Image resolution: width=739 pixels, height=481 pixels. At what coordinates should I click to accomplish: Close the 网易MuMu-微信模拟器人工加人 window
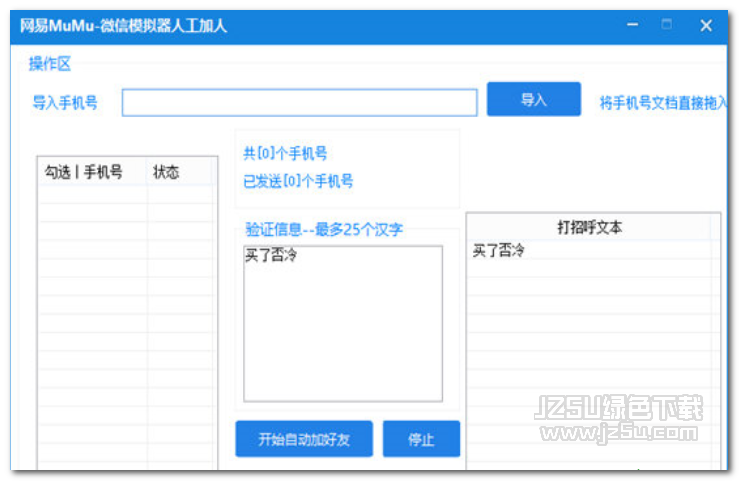click(706, 25)
